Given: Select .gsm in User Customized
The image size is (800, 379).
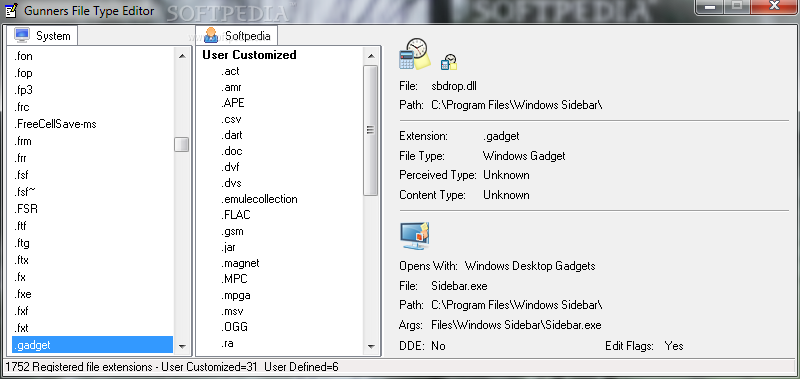Looking at the screenshot, I should pyautogui.click(x=232, y=231).
